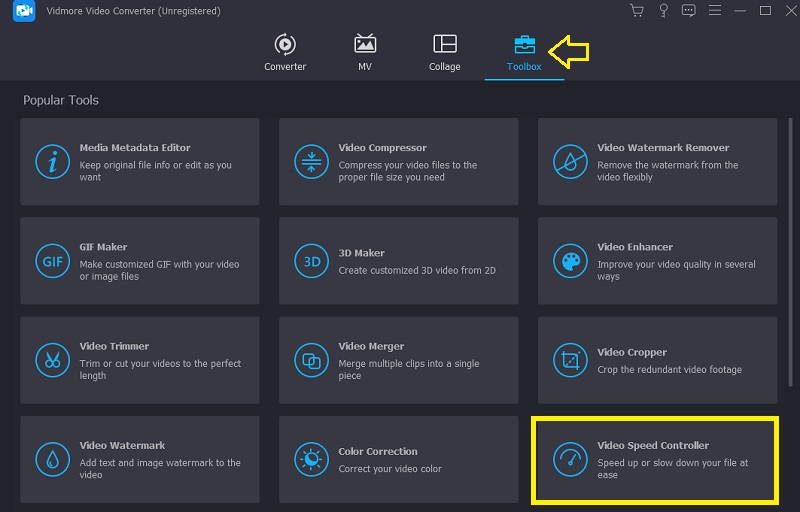This screenshot has width=800, height=512.
Task: Launch the Video Watermark tool
Action: 139,459
